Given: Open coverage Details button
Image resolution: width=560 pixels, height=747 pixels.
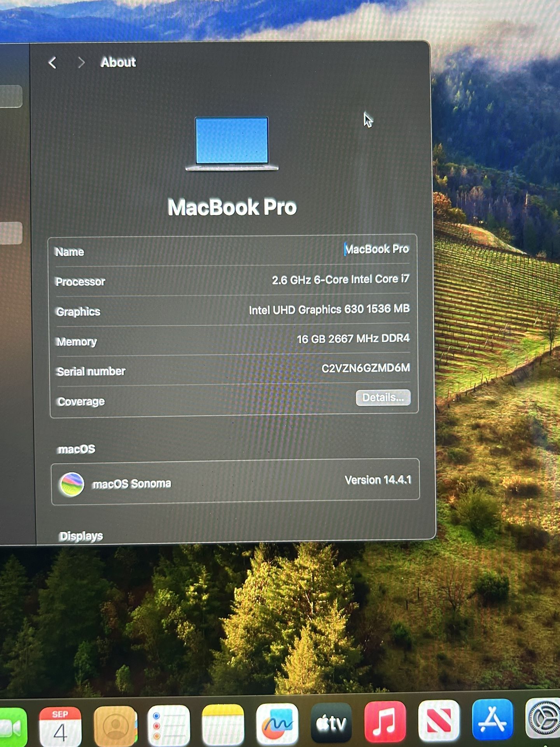Looking at the screenshot, I should [383, 398].
